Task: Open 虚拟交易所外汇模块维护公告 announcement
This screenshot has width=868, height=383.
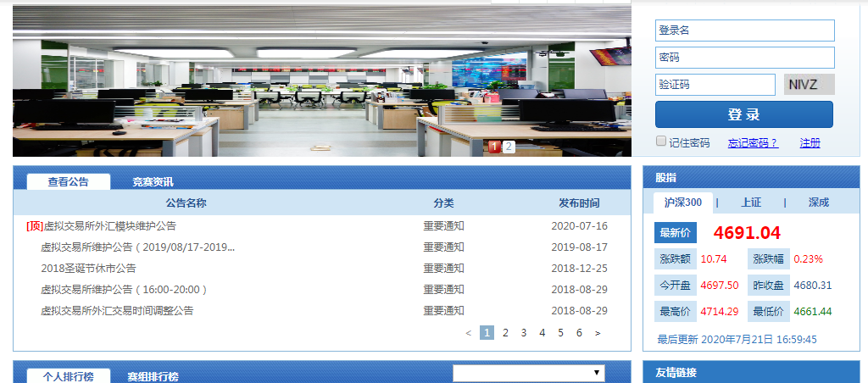Action: tap(109, 226)
